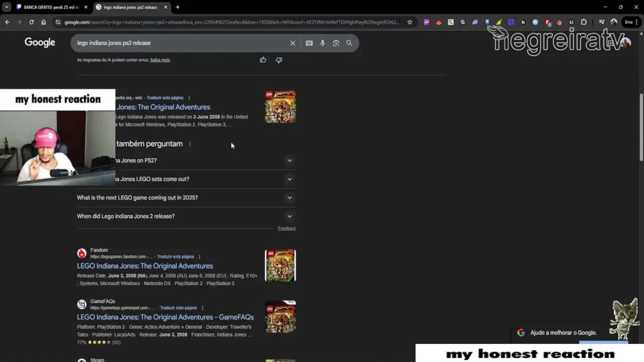Click the GameFAQs site favicon
Viewport: 644px width, 362px height.
pyautogui.click(x=82, y=305)
